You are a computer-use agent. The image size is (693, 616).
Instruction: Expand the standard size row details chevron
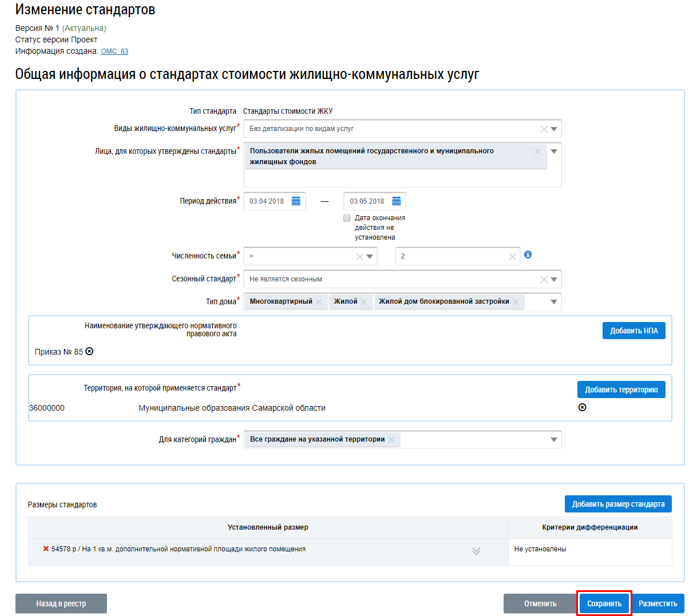pyautogui.click(x=476, y=551)
